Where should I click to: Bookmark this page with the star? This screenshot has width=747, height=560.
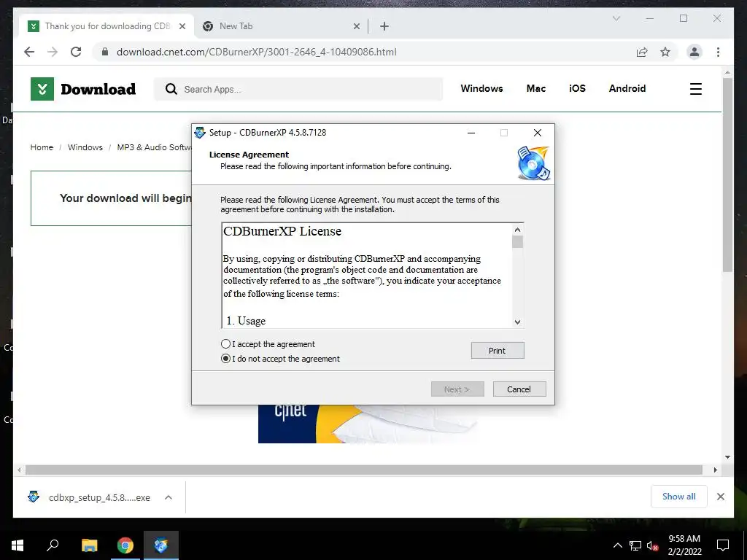(665, 52)
